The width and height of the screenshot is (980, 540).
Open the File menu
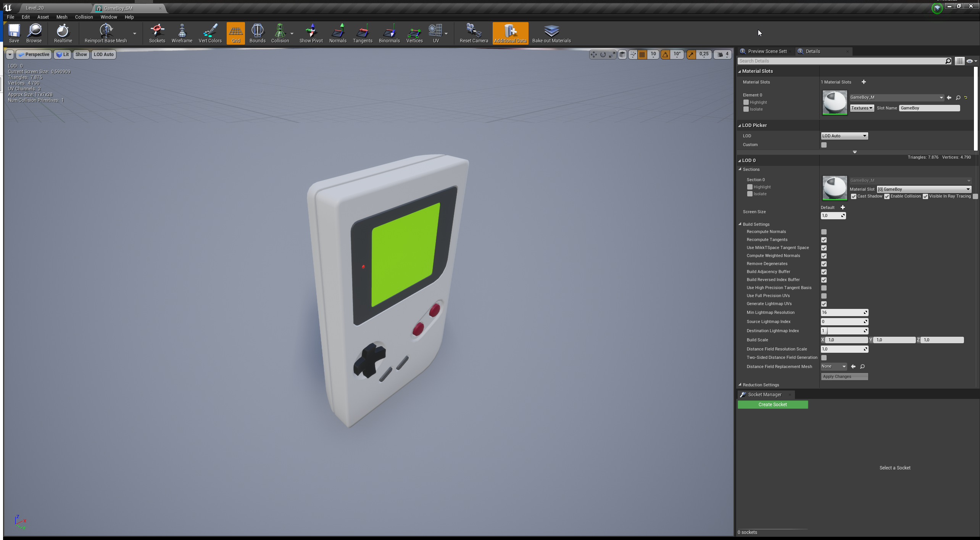[10, 17]
